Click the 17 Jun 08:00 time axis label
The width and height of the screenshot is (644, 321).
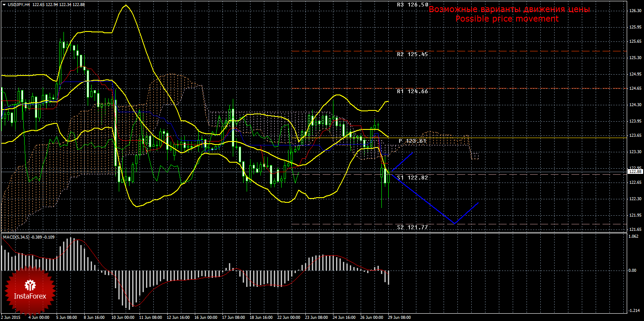coord(233,318)
